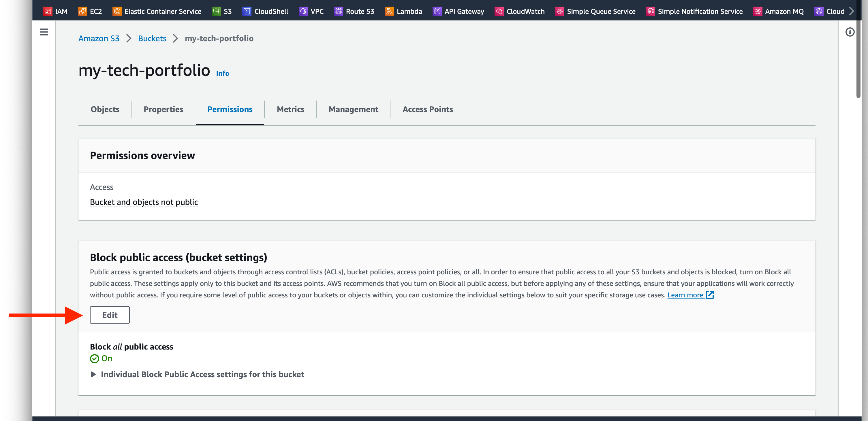Open the Management tab
This screenshot has height=421, width=868.
pyautogui.click(x=354, y=109)
